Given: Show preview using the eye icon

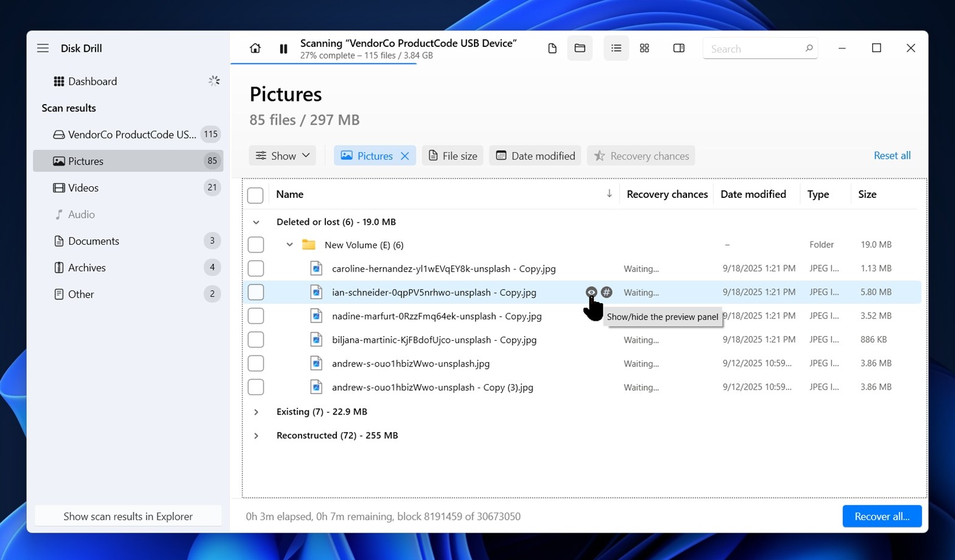Looking at the screenshot, I should pos(591,292).
